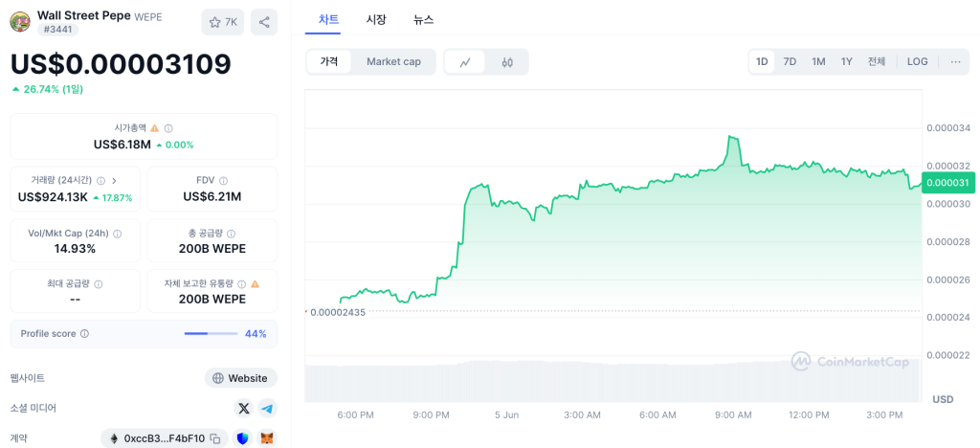Open the X social media icon
This screenshot has height=448, width=980.
coord(244,409)
